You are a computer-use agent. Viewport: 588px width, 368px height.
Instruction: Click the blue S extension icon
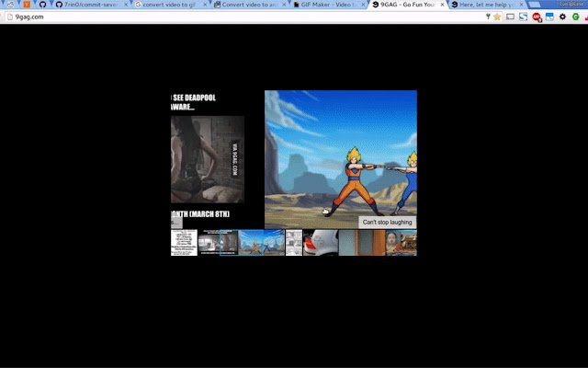coord(523,17)
